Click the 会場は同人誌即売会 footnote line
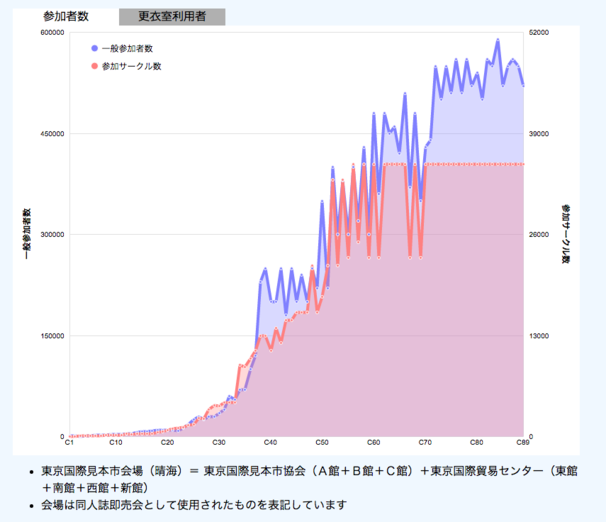This screenshot has height=522, width=606. click(192, 505)
